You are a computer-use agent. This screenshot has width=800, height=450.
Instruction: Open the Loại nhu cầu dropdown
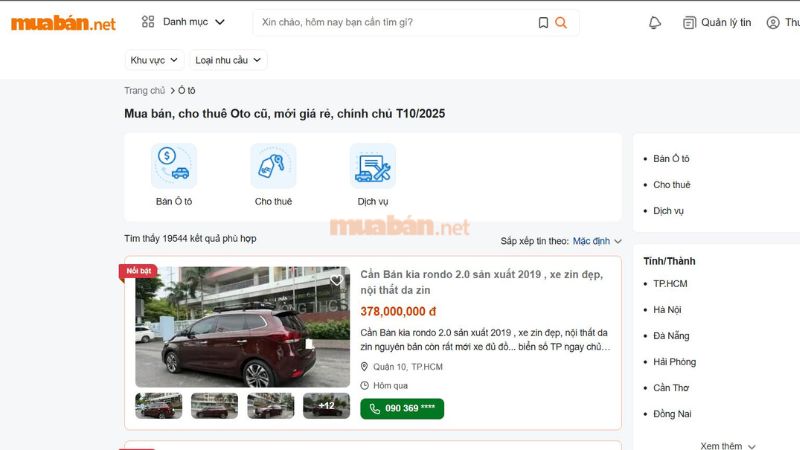tap(228, 60)
